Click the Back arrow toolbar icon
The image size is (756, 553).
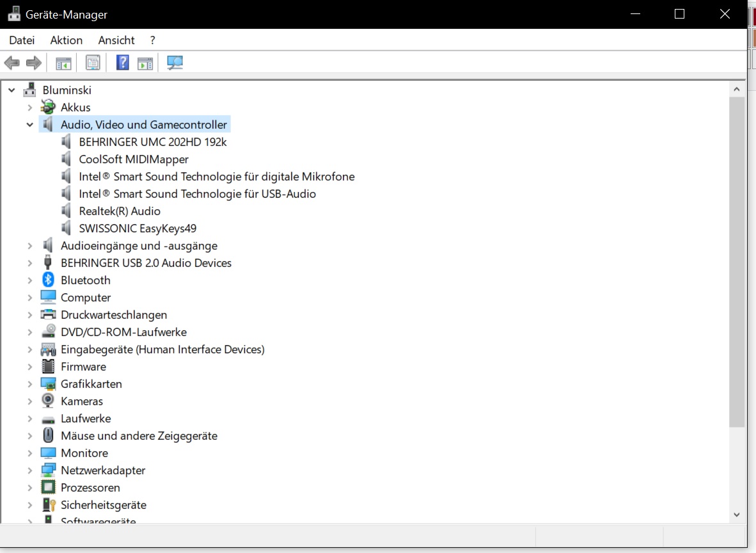[x=12, y=63]
